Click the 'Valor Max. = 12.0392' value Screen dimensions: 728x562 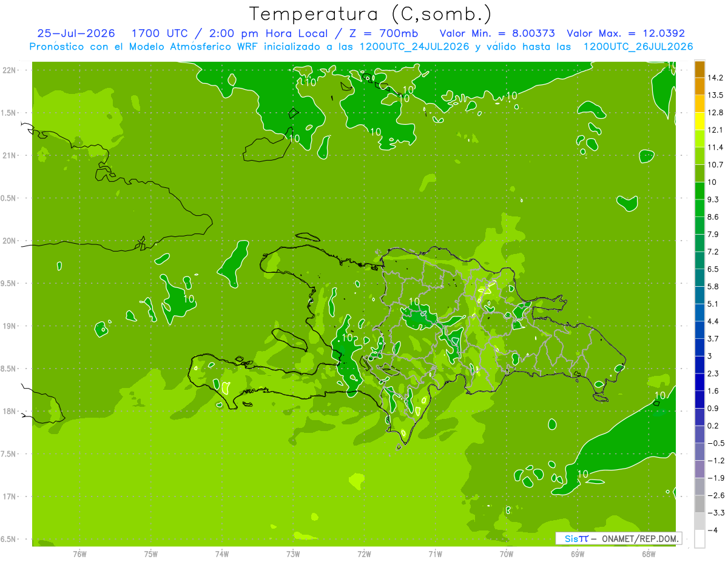[x=626, y=33]
